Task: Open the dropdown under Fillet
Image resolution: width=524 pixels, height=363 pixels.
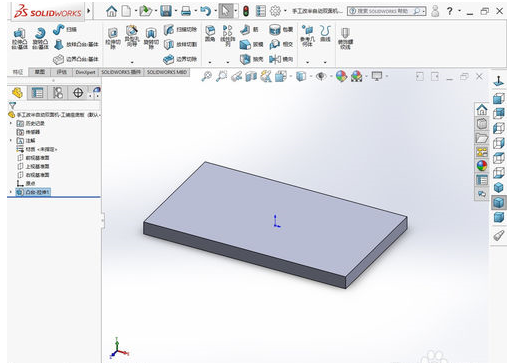Action: 210,62
